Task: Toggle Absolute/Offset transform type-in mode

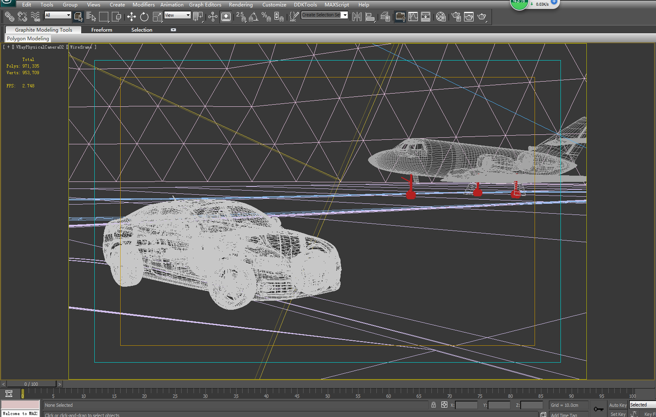Action: tap(444, 404)
